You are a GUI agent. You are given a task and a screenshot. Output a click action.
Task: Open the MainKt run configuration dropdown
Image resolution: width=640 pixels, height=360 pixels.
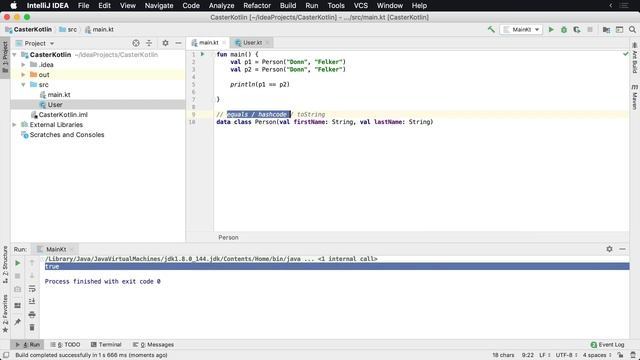click(x=521, y=29)
